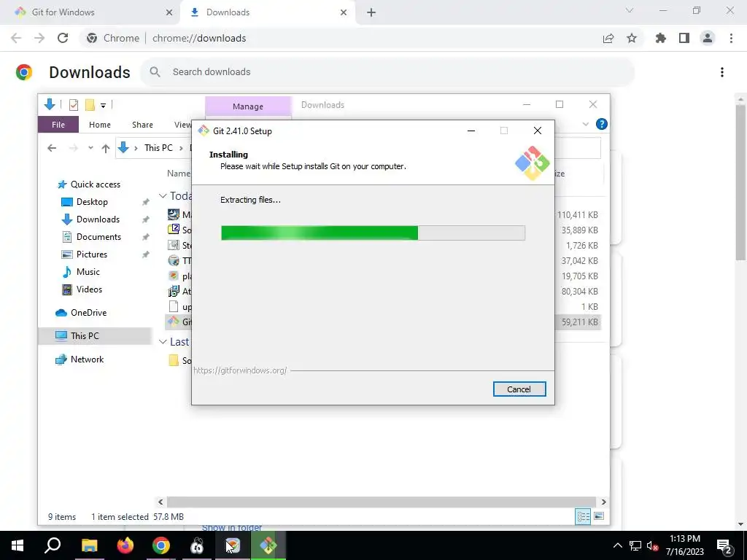Share this page from the address bar
This screenshot has height=560, width=747.
(x=608, y=38)
